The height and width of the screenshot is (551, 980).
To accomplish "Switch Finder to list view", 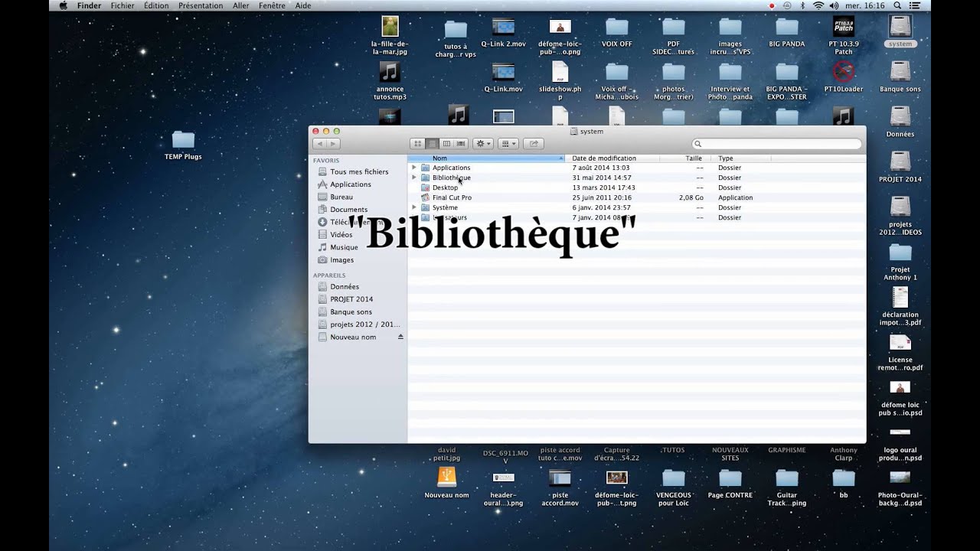I will (x=432, y=143).
